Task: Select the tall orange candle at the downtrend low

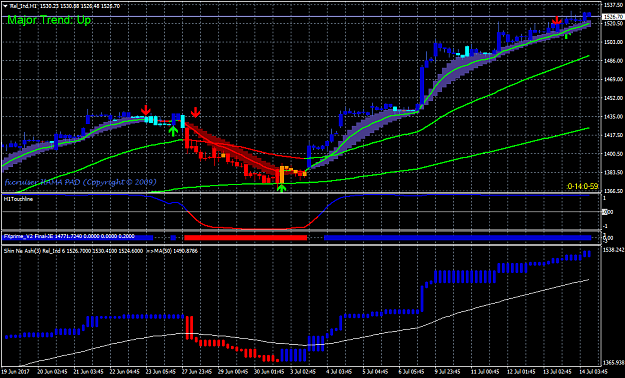Action: coord(281,175)
